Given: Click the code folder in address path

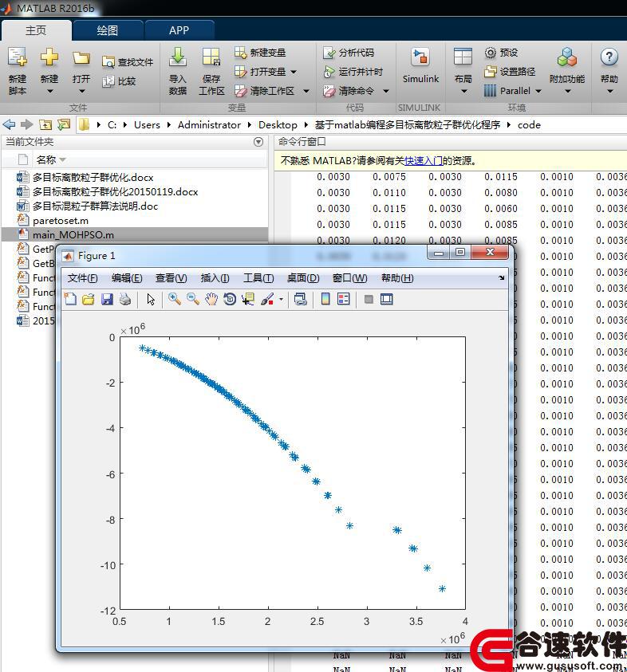Looking at the screenshot, I should tap(529, 124).
